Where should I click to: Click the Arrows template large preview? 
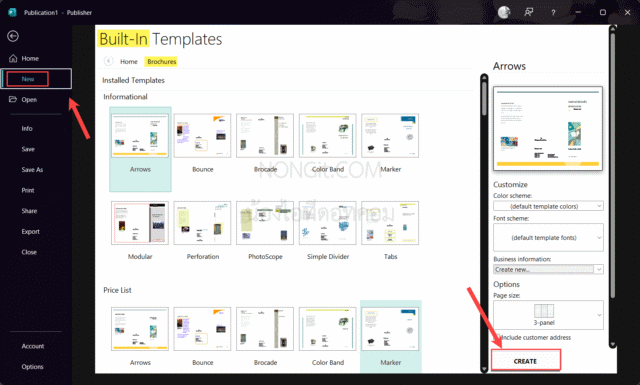[548, 128]
